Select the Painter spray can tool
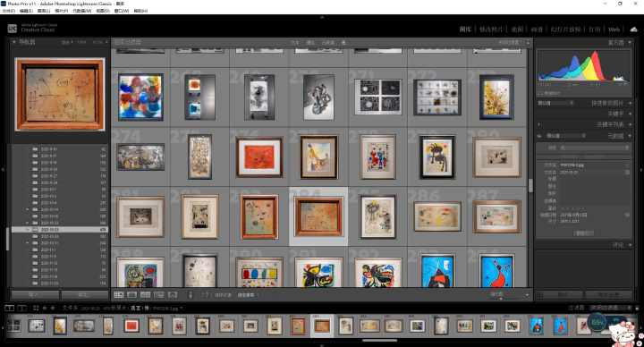Screen dimensions: 644x347 pyautogui.click(x=191, y=294)
